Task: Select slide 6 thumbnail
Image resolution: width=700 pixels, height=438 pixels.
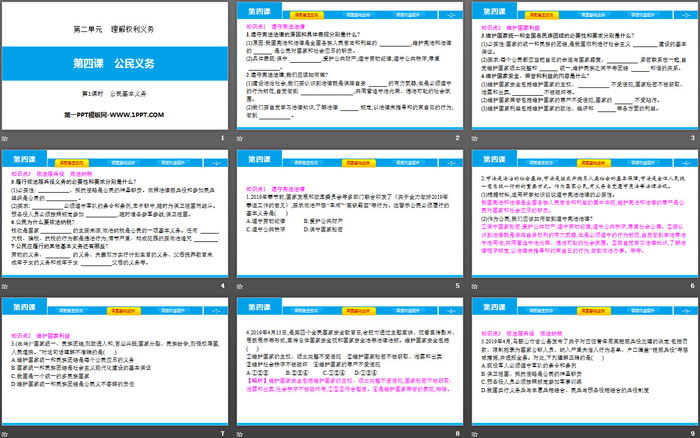Action: click(x=585, y=213)
